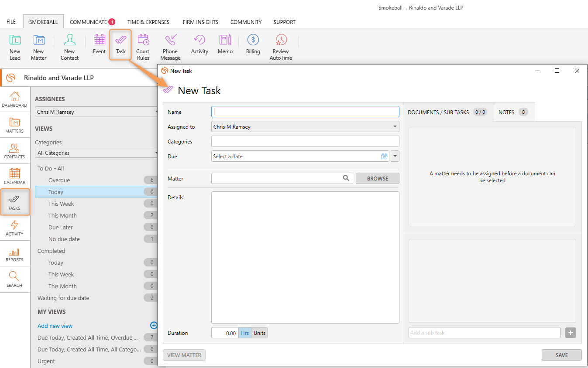Viewport: 588px width, 368px height.
Task: Open the Assigned to dropdown
Action: [305, 126]
